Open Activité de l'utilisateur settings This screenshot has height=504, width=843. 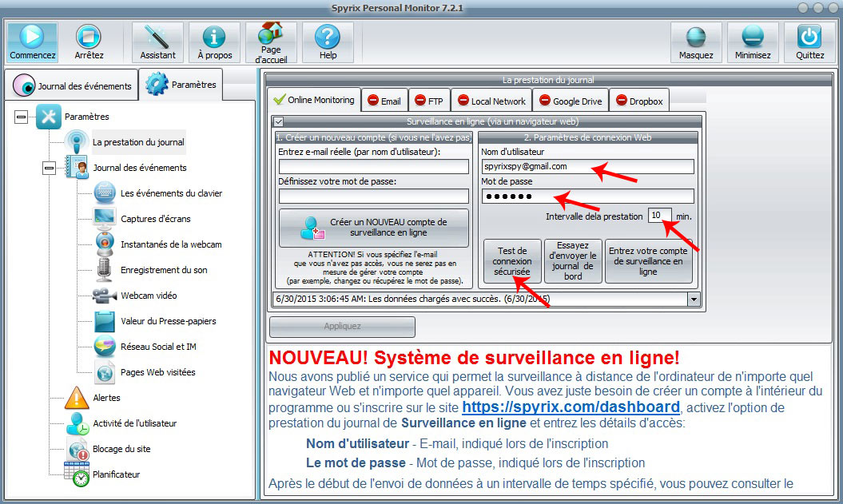[134, 423]
